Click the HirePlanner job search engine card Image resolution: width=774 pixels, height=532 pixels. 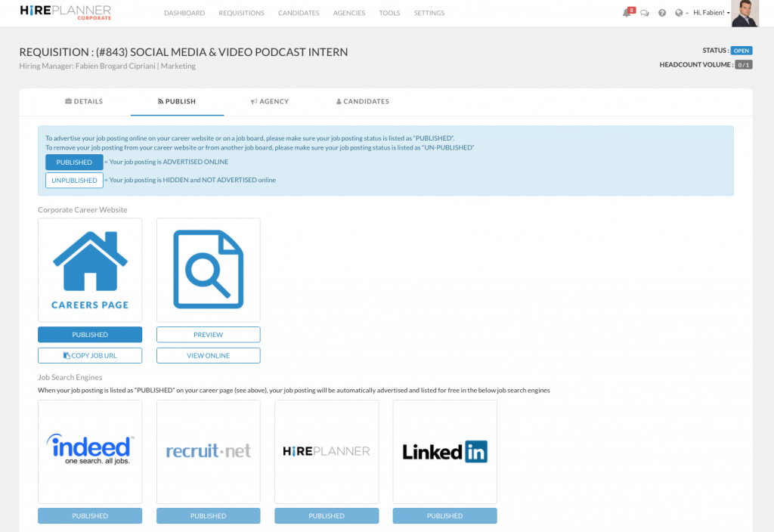(x=327, y=452)
